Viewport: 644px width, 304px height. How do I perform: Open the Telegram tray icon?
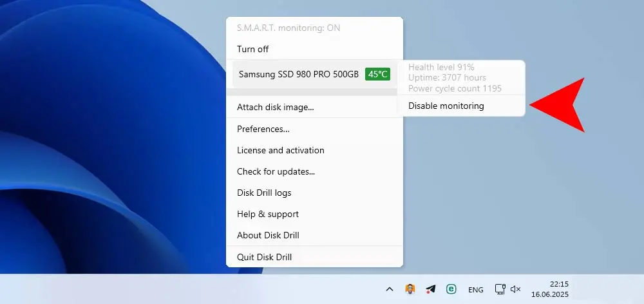(430, 289)
